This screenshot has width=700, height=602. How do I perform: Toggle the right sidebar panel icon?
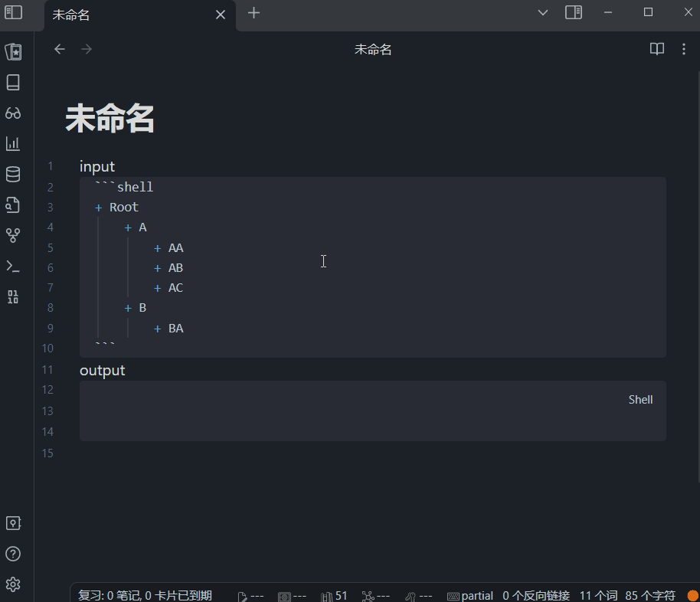coord(573,12)
